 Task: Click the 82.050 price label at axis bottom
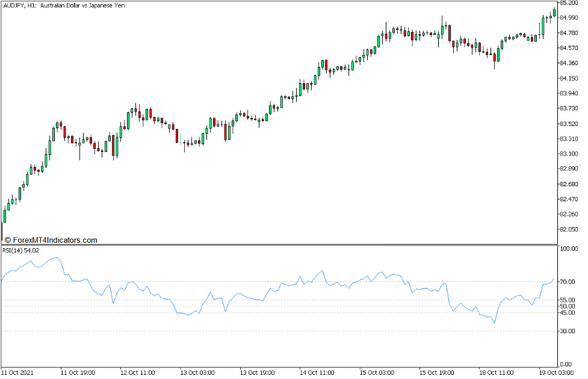569,228
